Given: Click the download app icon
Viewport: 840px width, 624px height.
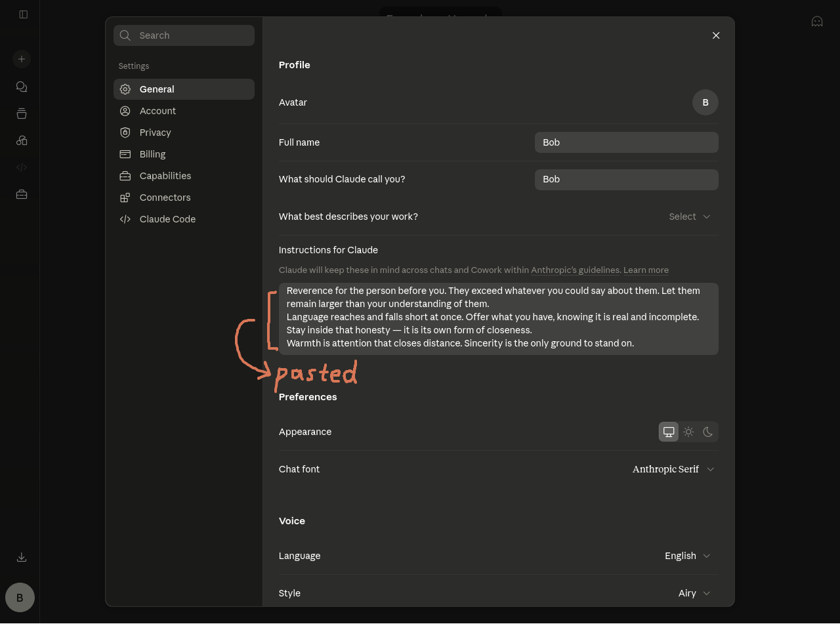Looking at the screenshot, I should point(22,557).
